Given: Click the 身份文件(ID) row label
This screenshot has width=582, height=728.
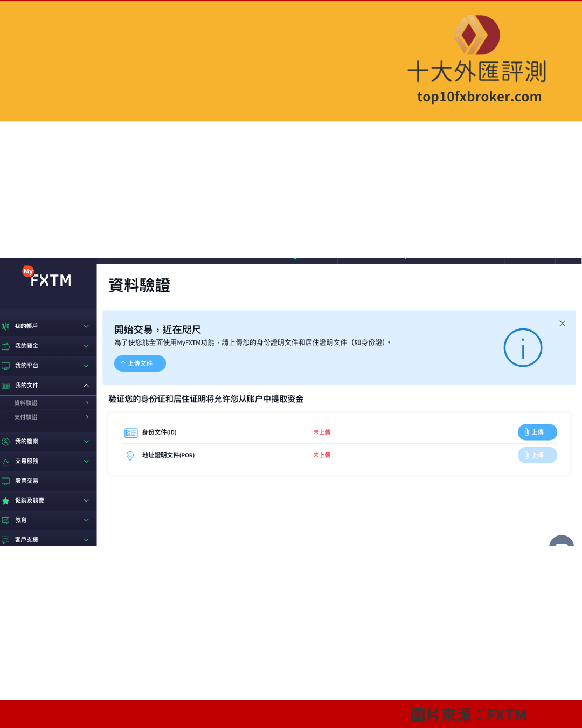Looking at the screenshot, I should (160, 432).
